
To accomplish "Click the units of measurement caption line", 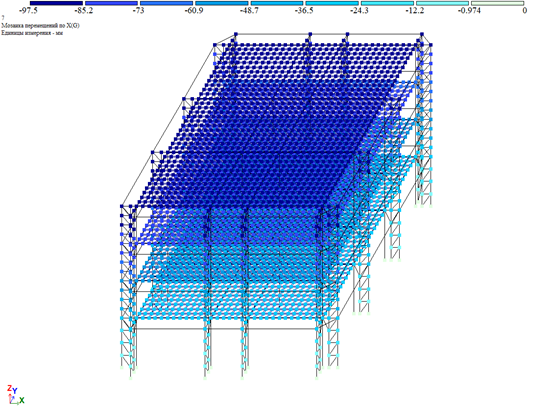I will pos(32,33).
